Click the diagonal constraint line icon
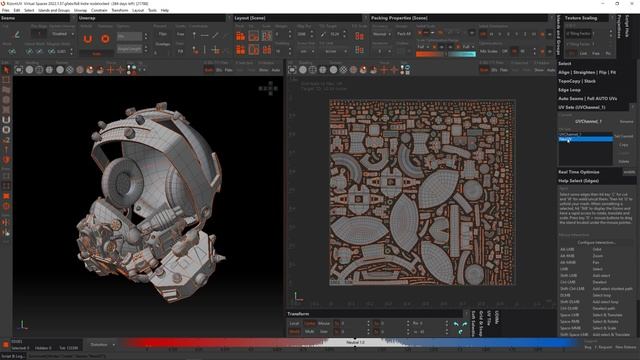This screenshot has height=360, width=640. [x=216, y=36]
